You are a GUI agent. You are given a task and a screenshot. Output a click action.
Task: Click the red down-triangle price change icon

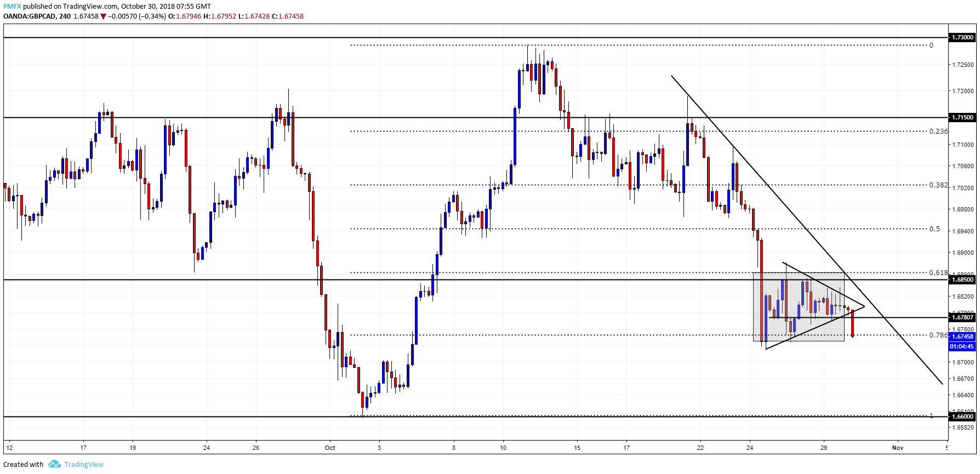[x=103, y=16]
